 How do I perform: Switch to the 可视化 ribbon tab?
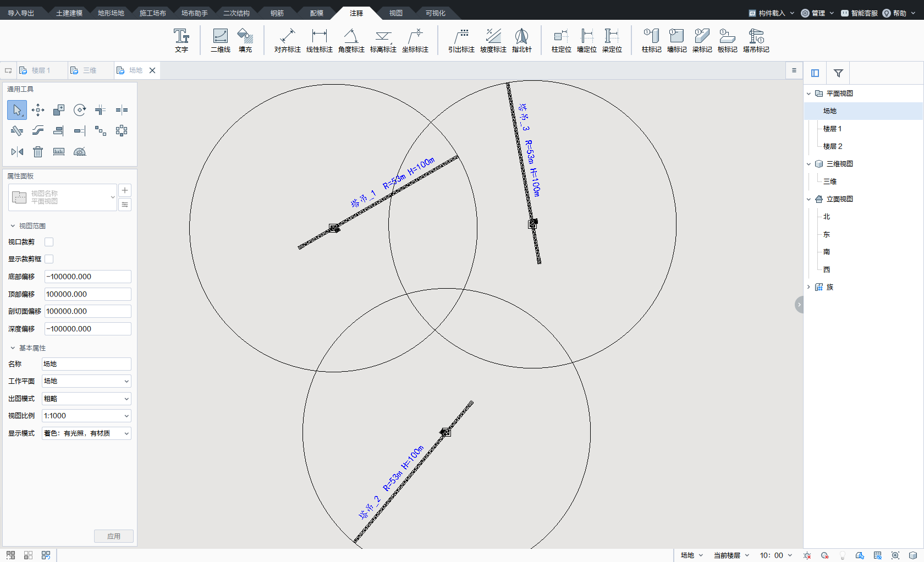click(436, 13)
